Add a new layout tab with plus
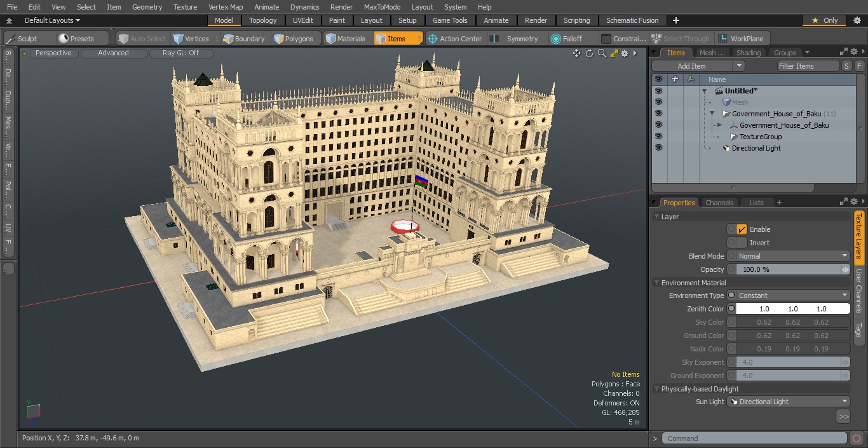Viewport: 868px width, 448px height. coord(676,20)
